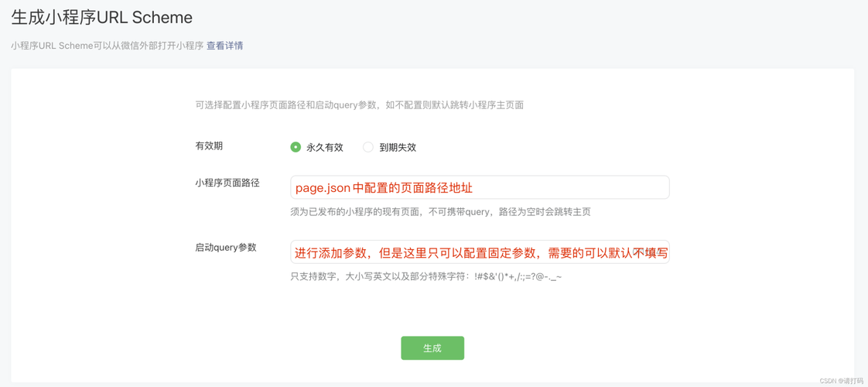Click the green 生成 button
The height and width of the screenshot is (387, 868).
coord(432,348)
